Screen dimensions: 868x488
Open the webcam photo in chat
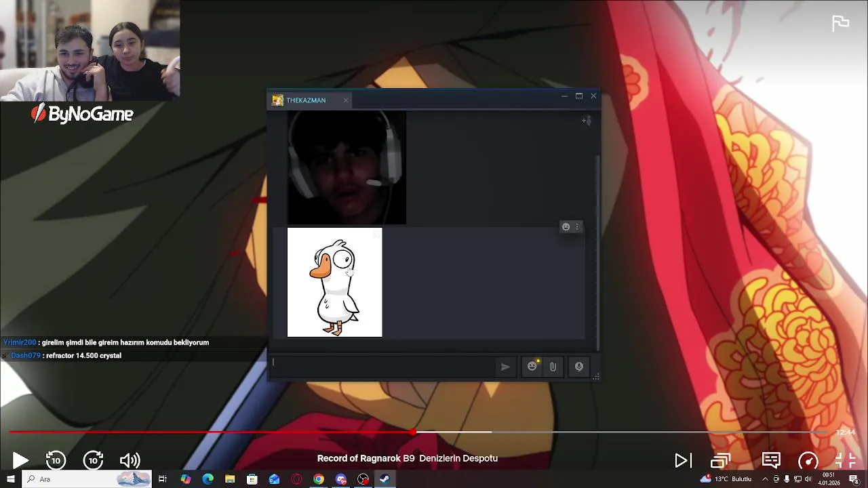[x=347, y=167]
